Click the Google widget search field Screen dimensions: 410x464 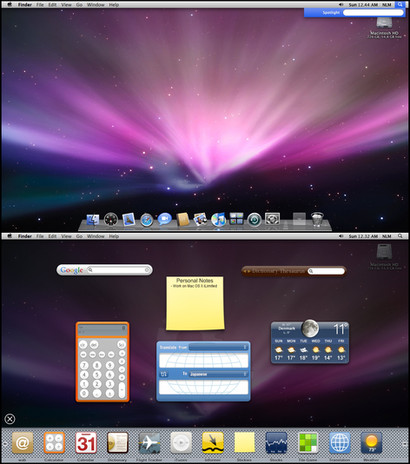(118, 270)
